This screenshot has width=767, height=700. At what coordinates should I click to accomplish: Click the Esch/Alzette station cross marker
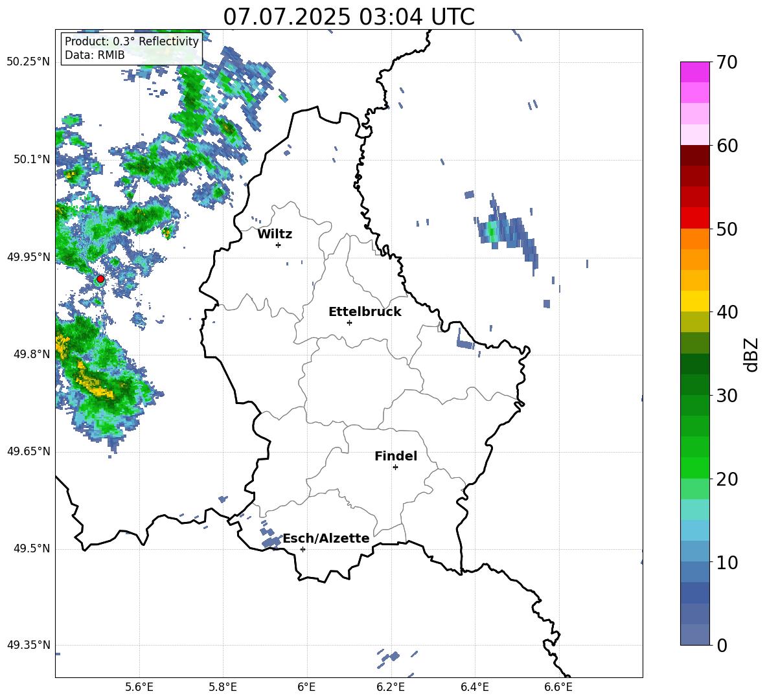point(303,549)
